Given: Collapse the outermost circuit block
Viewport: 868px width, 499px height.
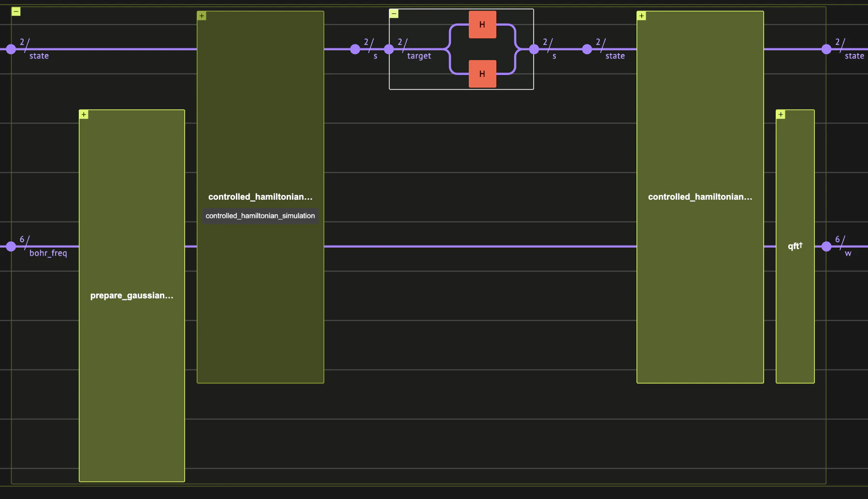Looking at the screenshot, I should coord(16,11).
